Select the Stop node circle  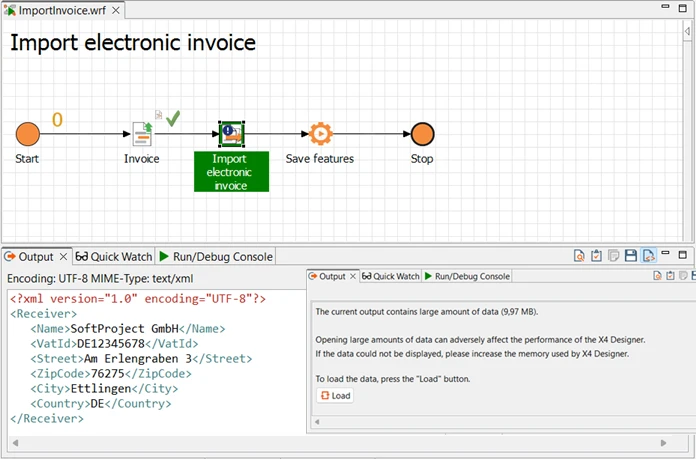pyautogui.click(x=423, y=134)
